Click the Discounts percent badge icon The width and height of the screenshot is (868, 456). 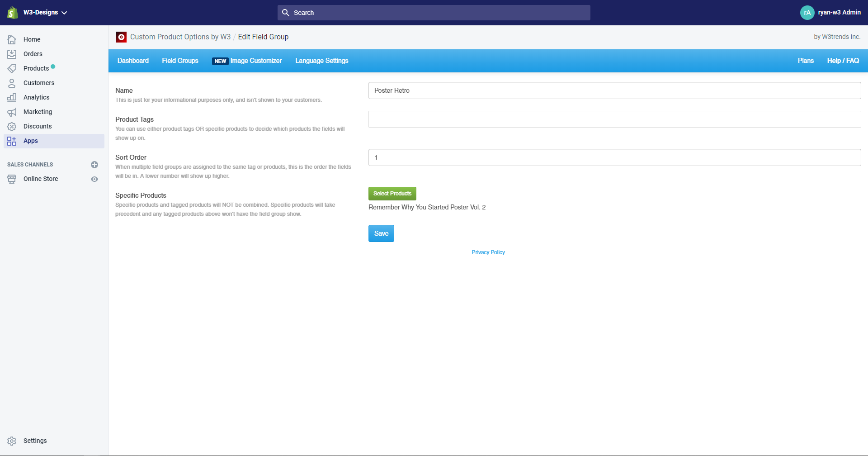pyautogui.click(x=12, y=126)
